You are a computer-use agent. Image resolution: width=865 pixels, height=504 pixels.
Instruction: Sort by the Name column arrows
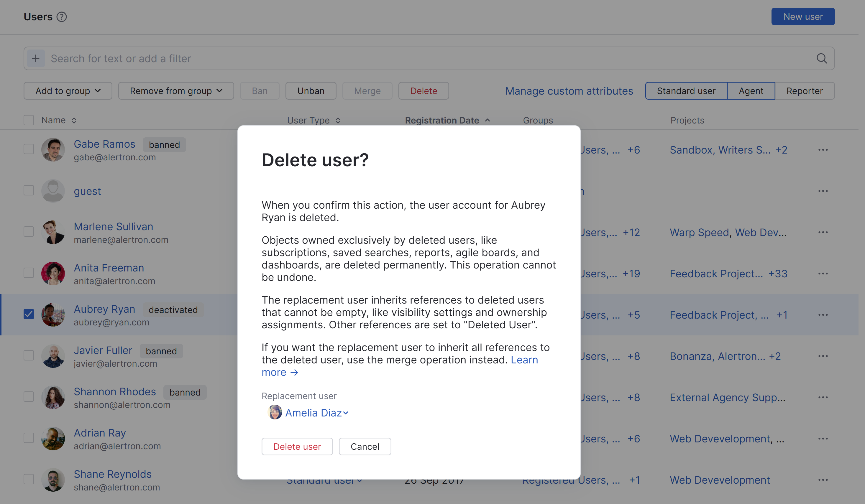pyautogui.click(x=74, y=121)
